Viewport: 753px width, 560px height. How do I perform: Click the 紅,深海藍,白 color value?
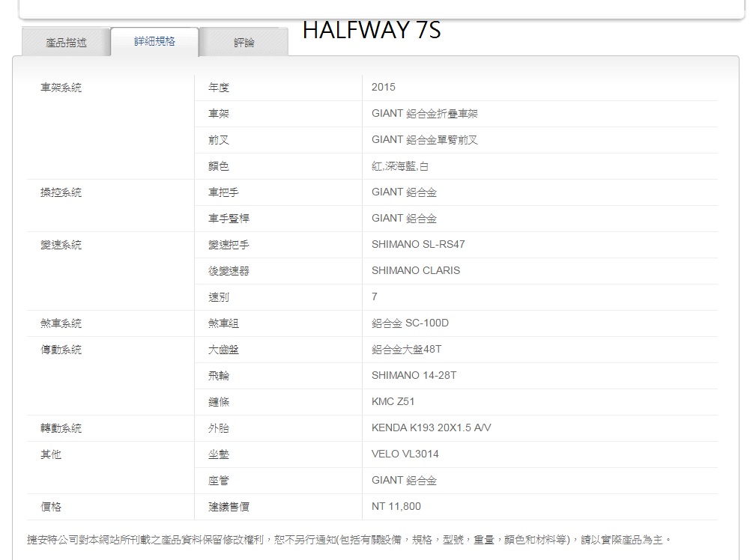pyautogui.click(x=399, y=166)
